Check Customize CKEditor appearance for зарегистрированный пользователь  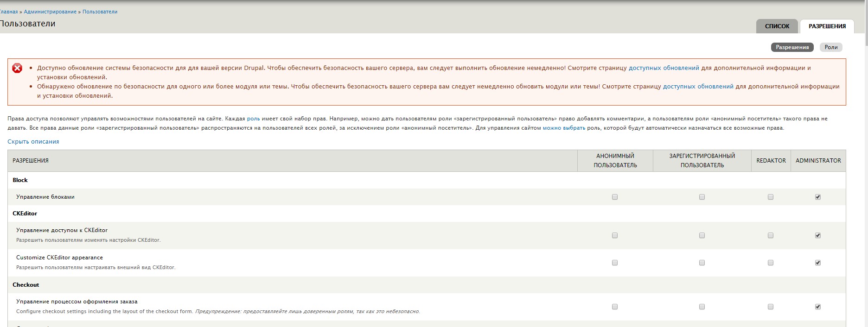click(x=702, y=263)
